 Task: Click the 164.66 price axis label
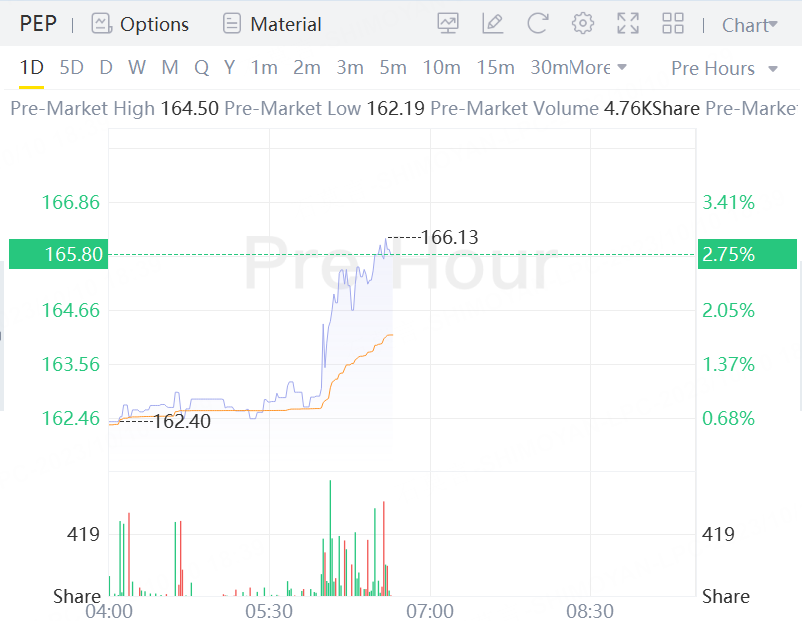click(x=71, y=310)
